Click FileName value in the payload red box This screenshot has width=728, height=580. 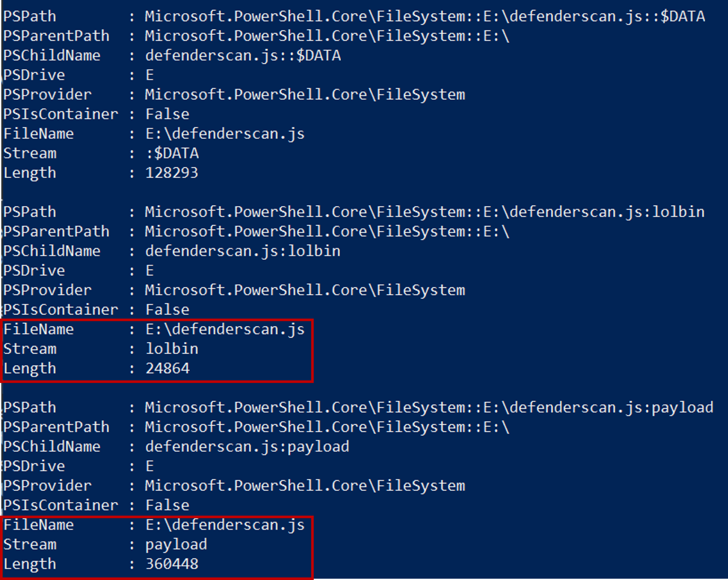(225, 525)
